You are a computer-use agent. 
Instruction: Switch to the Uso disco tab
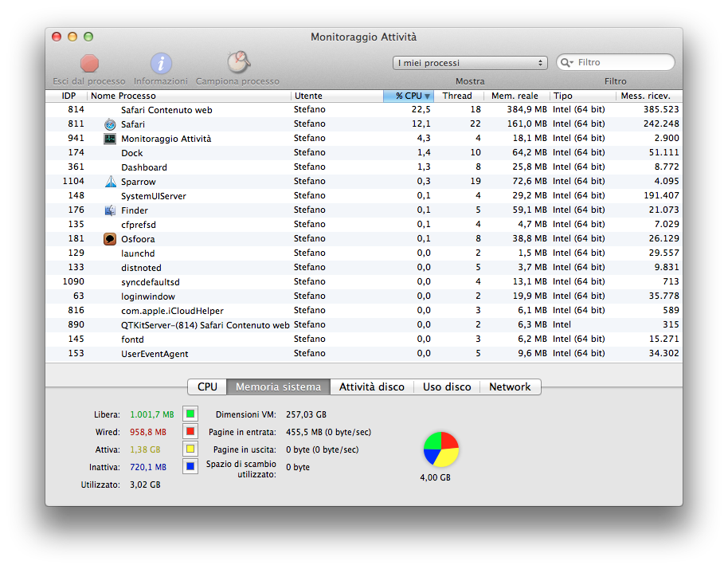[x=447, y=387]
